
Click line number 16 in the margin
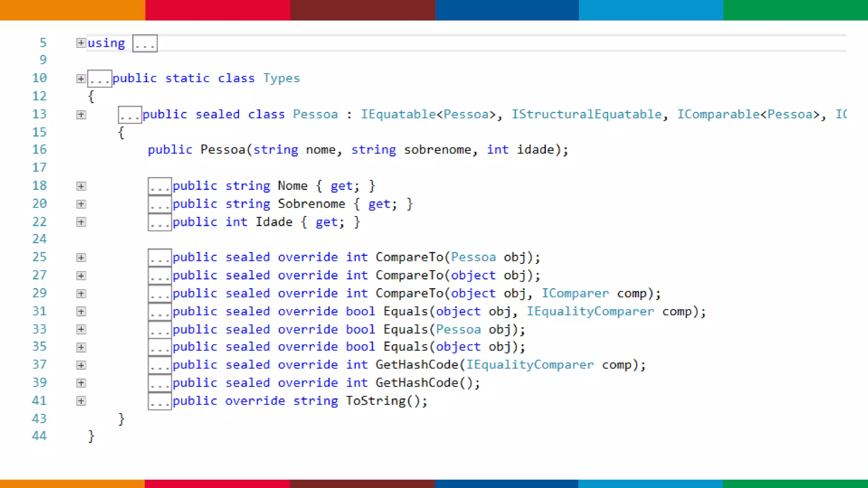click(x=39, y=150)
